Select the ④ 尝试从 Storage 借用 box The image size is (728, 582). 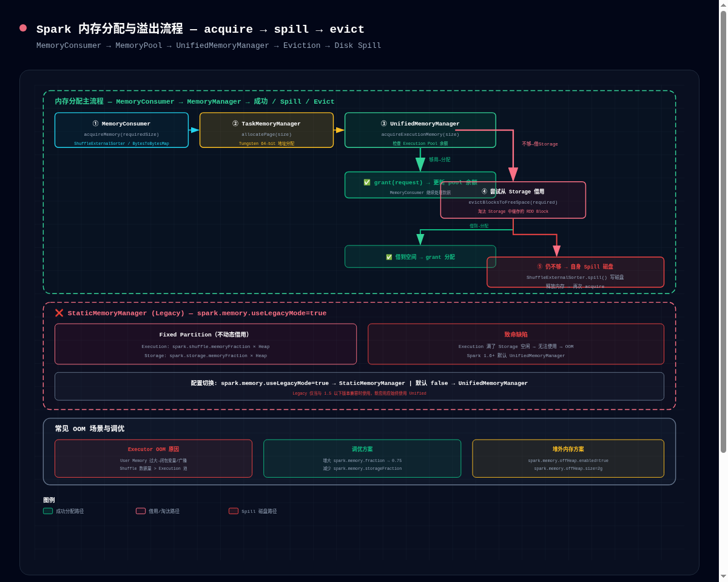tap(513, 200)
